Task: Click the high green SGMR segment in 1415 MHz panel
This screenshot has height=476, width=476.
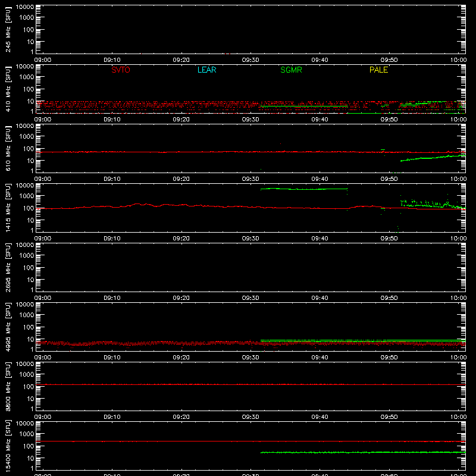Action: pyautogui.click(x=304, y=189)
